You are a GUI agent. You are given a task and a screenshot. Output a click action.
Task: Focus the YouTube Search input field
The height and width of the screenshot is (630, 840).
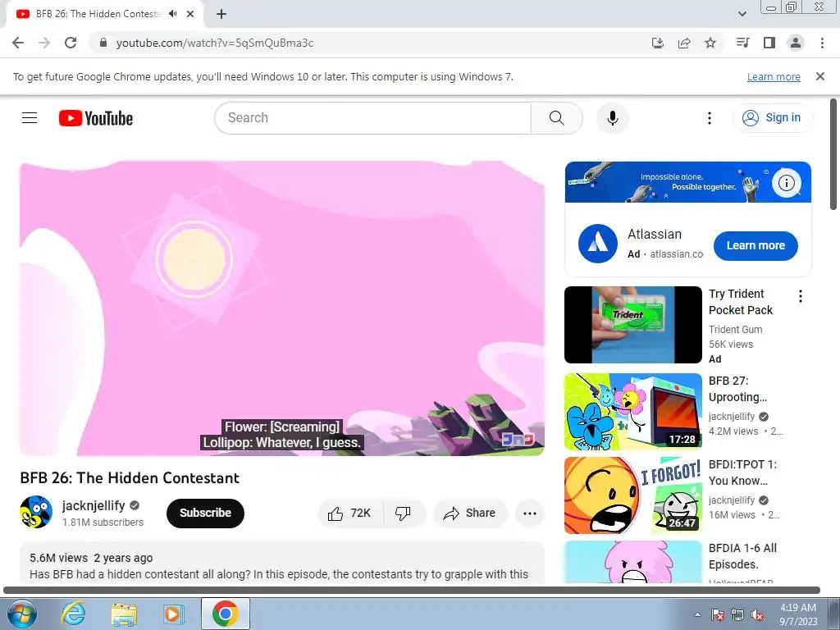(x=373, y=118)
